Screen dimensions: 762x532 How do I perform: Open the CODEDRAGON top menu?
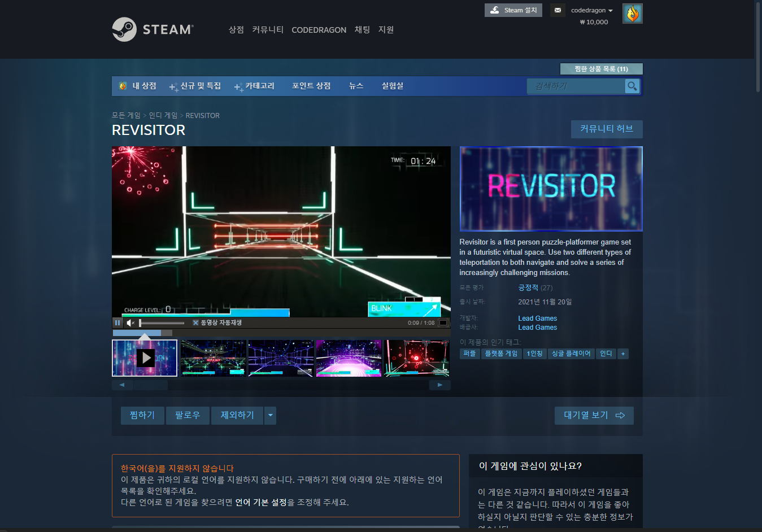[x=319, y=30]
